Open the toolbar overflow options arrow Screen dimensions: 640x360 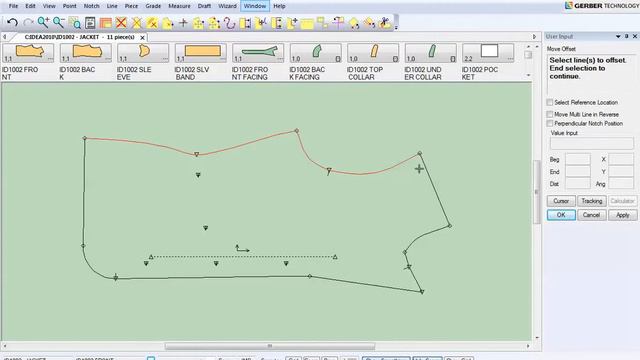396,27
